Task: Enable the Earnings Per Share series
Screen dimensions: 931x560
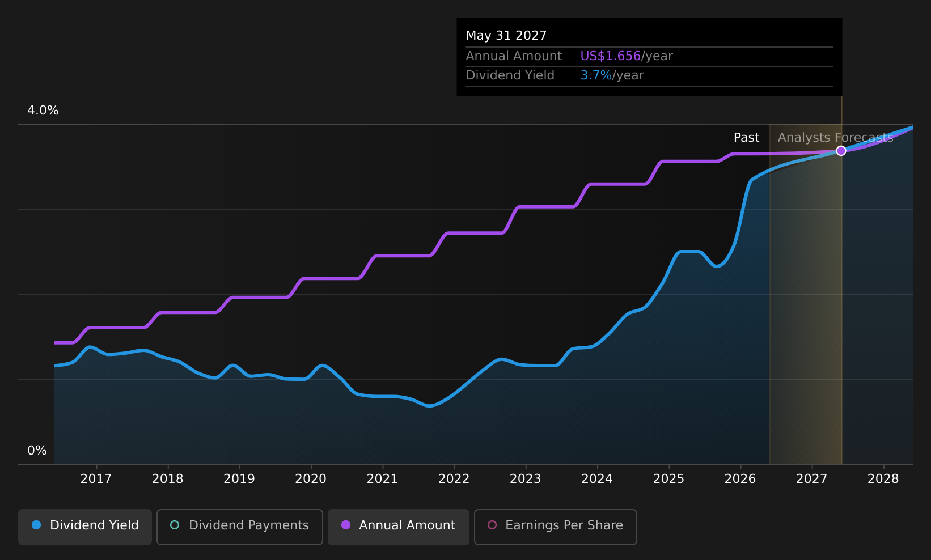Action: (556, 527)
